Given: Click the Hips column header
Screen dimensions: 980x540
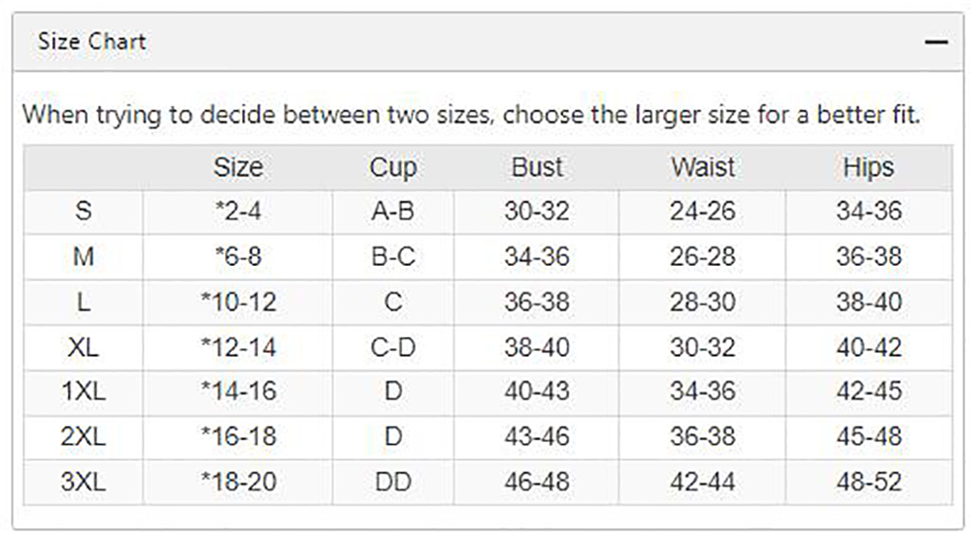Looking at the screenshot, I should [868, 168].
